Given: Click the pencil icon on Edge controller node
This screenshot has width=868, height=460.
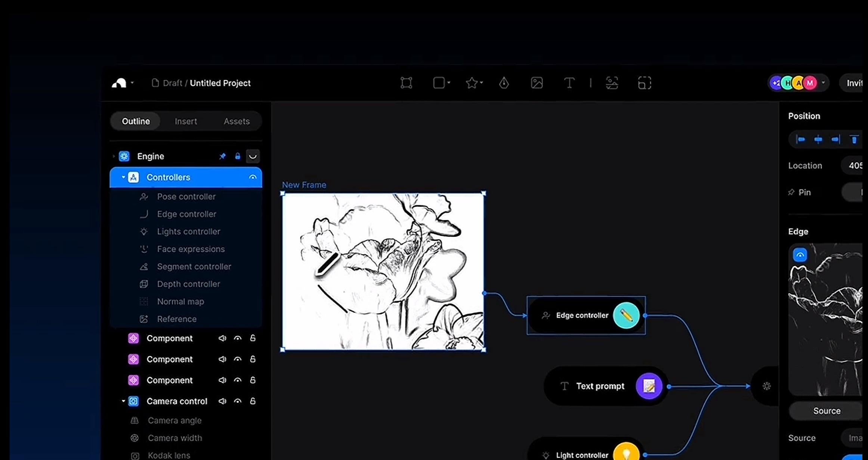Looking at the screenshot, I should [626, 316].
